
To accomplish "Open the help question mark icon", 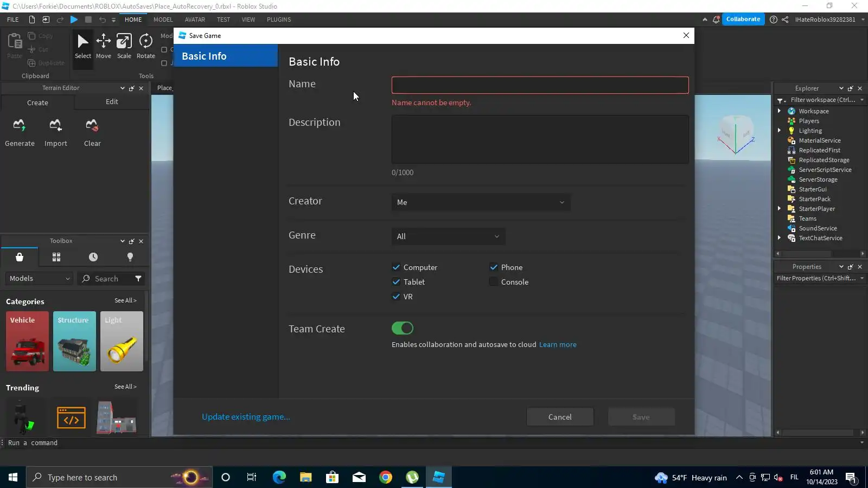I will pos(774,20).
